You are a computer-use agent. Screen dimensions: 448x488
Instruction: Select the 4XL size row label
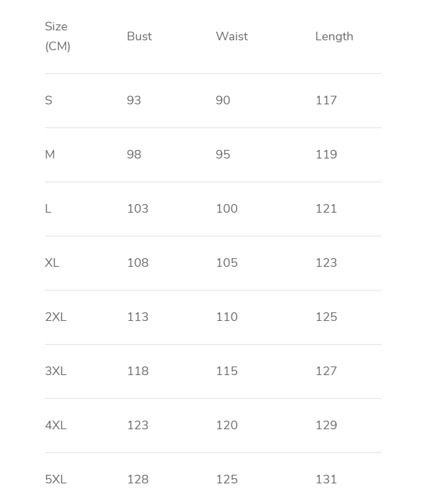[x=56, y=425]
